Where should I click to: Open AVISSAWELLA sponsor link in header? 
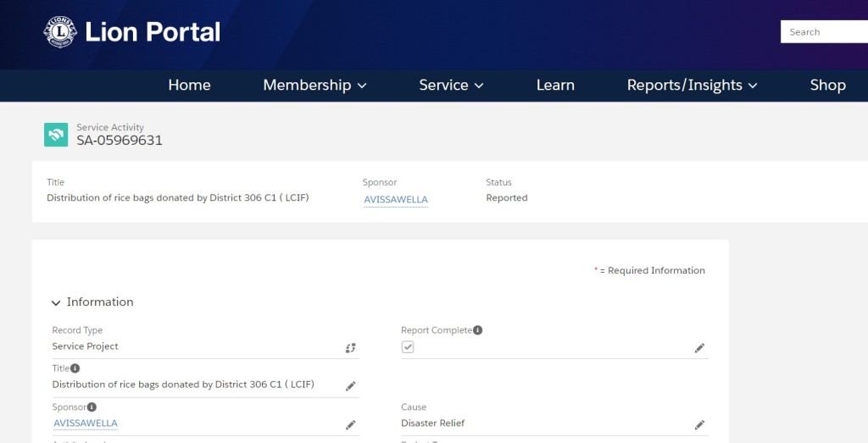point(396,200)
